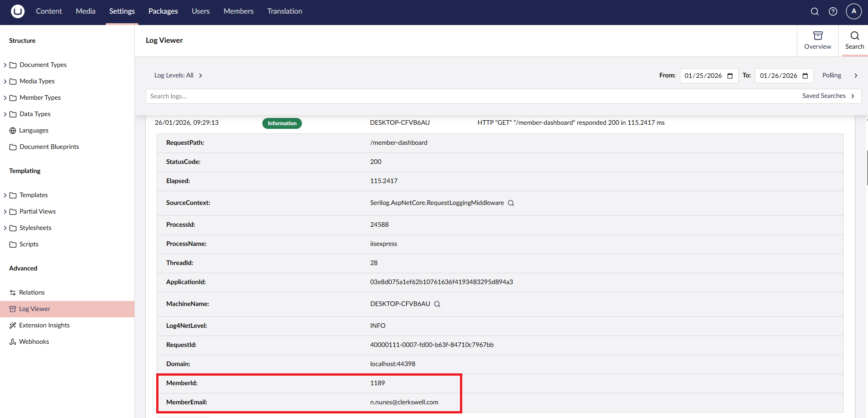868x418 pixels.
Task: Open the Polling options dropdown
Action: tap(840, 76)
